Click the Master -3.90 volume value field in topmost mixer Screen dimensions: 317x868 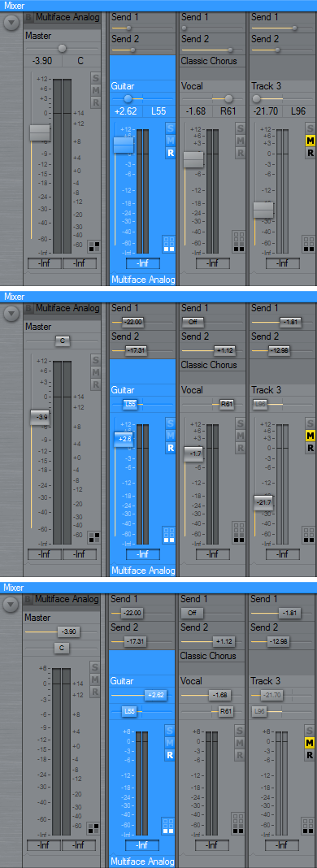(x=42, y=61)
